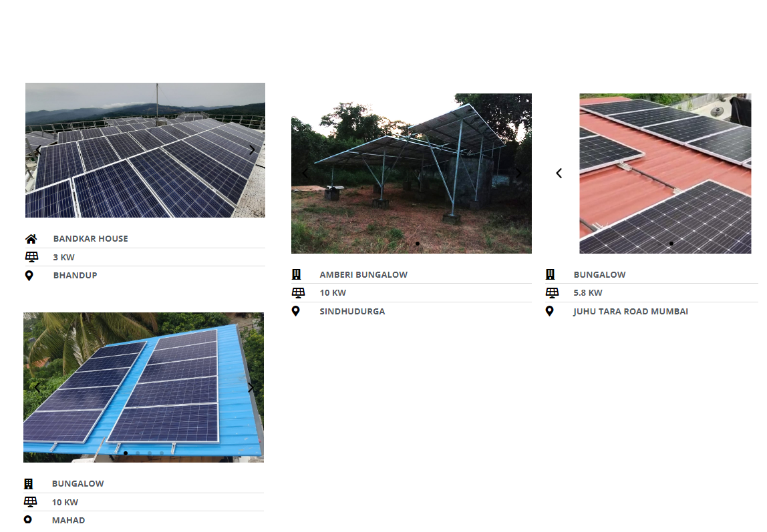Click the location pin beside Juhu Tara Road Mumbai
767x532 pixels.
(549, 311)
